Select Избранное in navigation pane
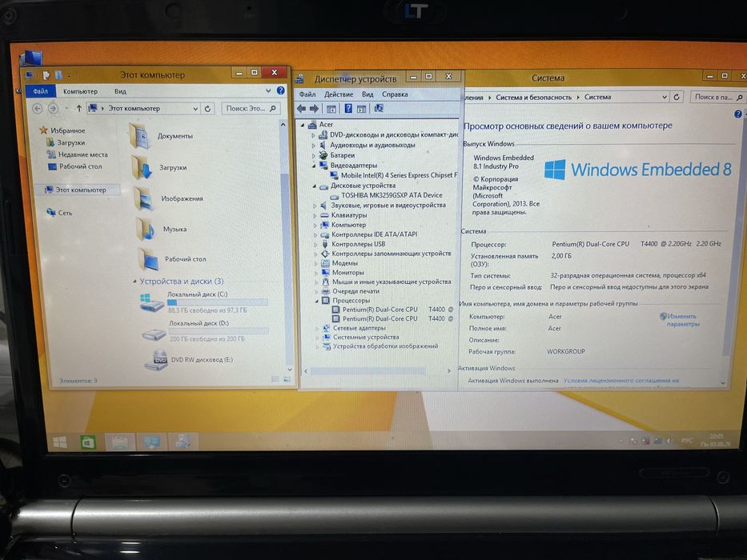The image size is (747, 560). (67, 130)
